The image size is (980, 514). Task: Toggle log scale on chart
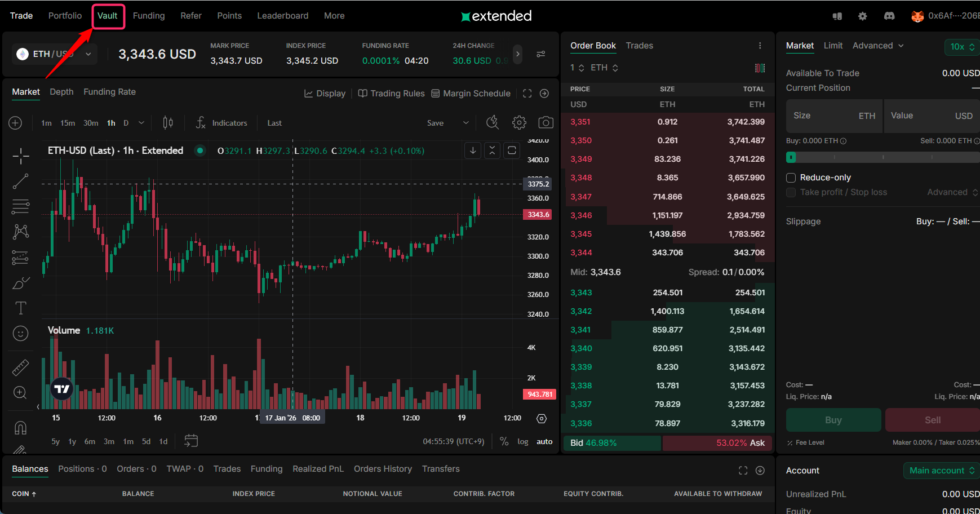point(522,442)
